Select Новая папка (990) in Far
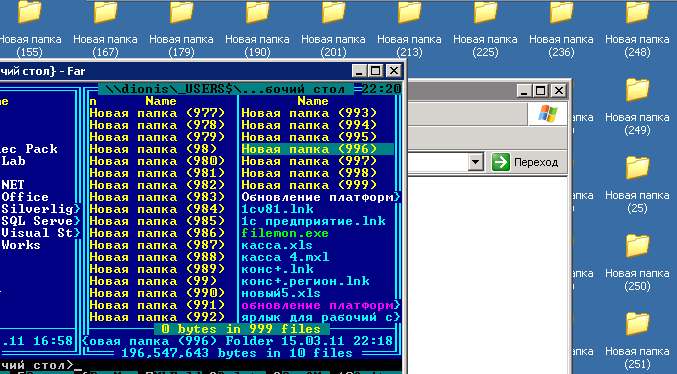This screenshot has height=374, width=677. (157, 293)
